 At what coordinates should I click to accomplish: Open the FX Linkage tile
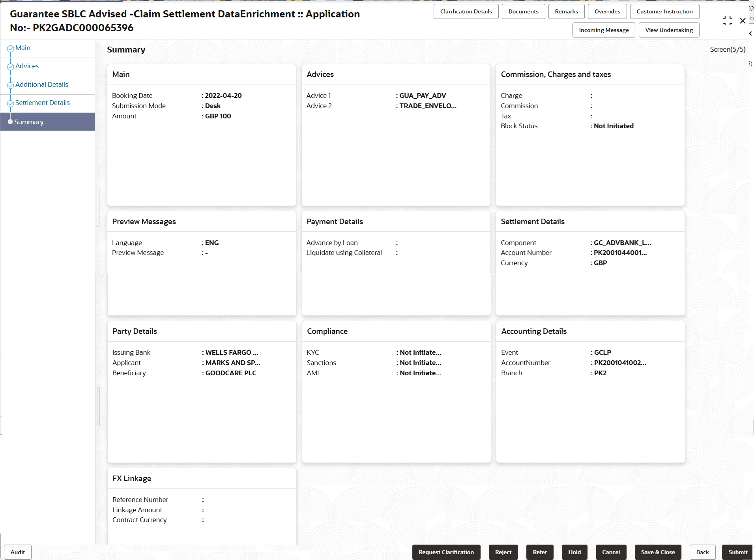click(x=202, y=506)
